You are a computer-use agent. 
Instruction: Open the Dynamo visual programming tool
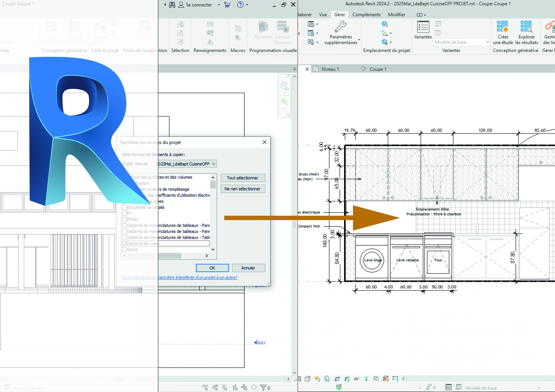point(263,27)
